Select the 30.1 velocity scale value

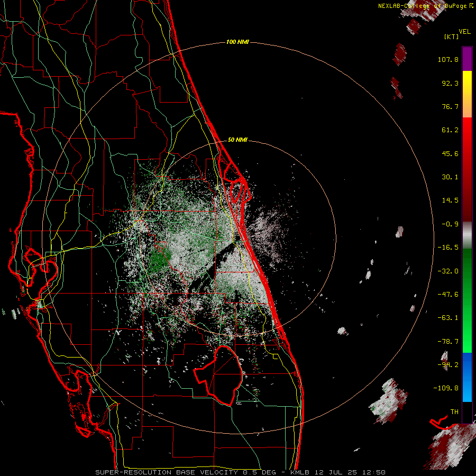(450, 177)
